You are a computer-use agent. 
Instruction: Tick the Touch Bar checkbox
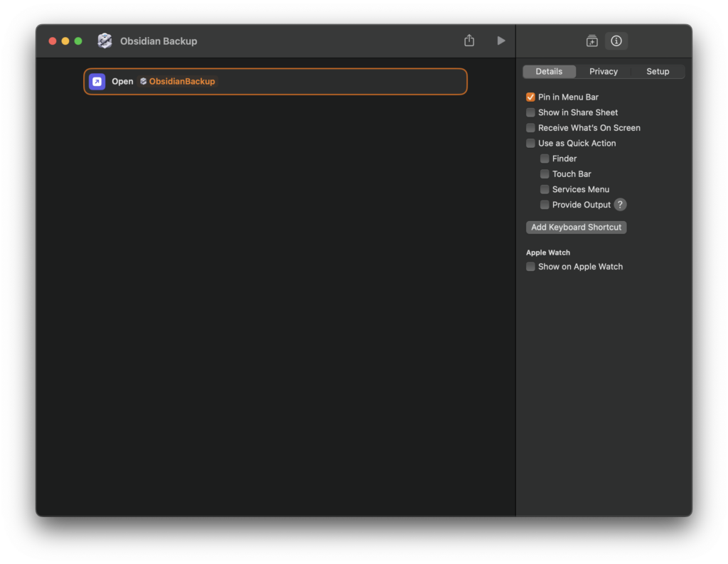545,174
